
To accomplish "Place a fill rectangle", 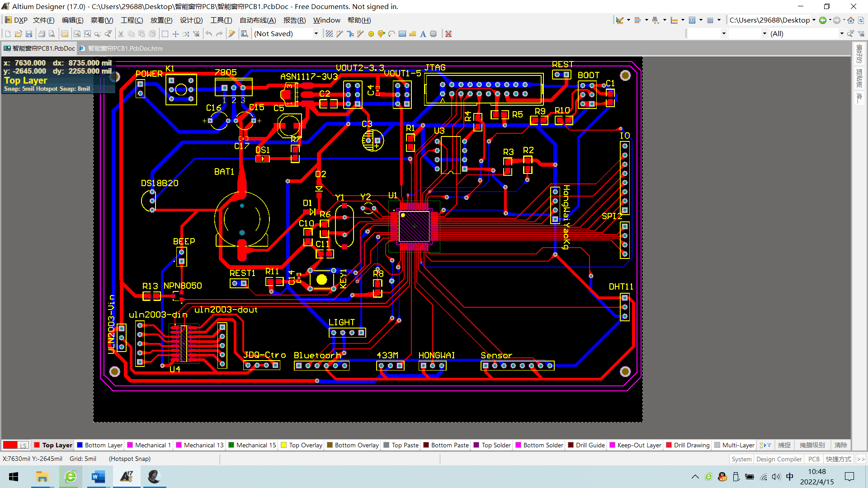I will point(402,34).
